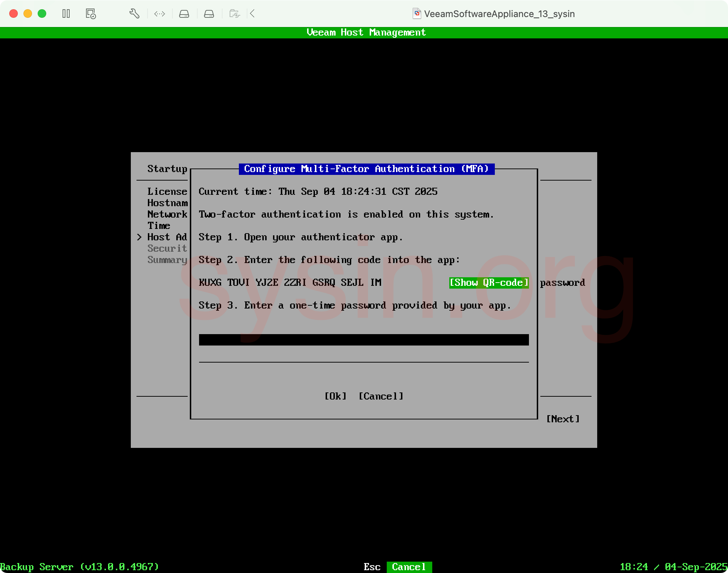Pause the virtual machine

(x=66, y=14)
